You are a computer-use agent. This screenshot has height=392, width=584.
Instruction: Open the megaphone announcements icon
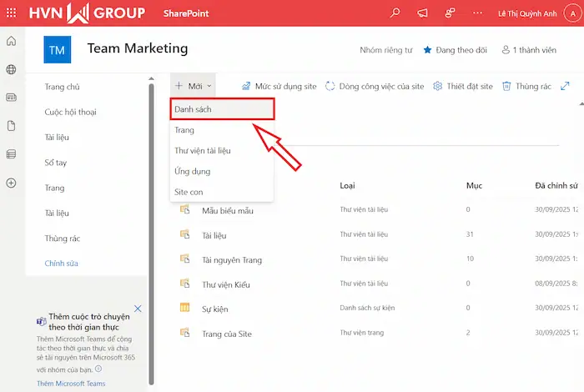tap(422, 13)
